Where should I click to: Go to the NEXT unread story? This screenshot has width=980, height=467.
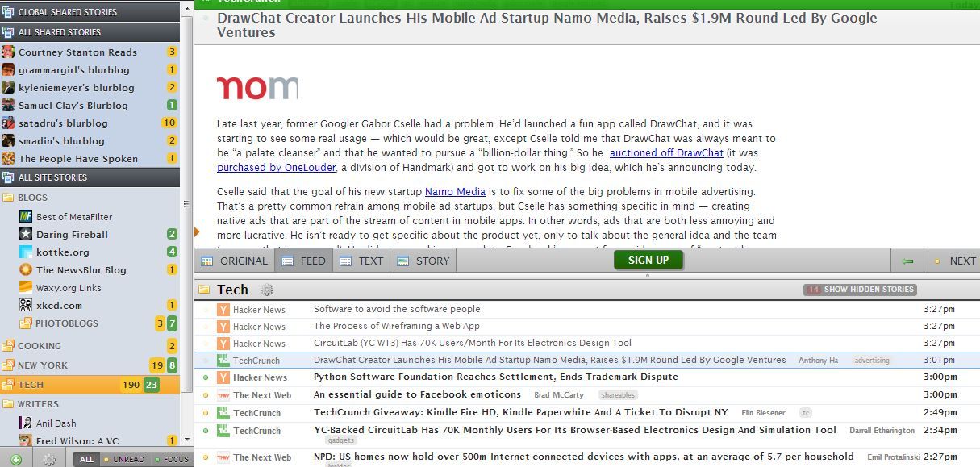[952, 261]
